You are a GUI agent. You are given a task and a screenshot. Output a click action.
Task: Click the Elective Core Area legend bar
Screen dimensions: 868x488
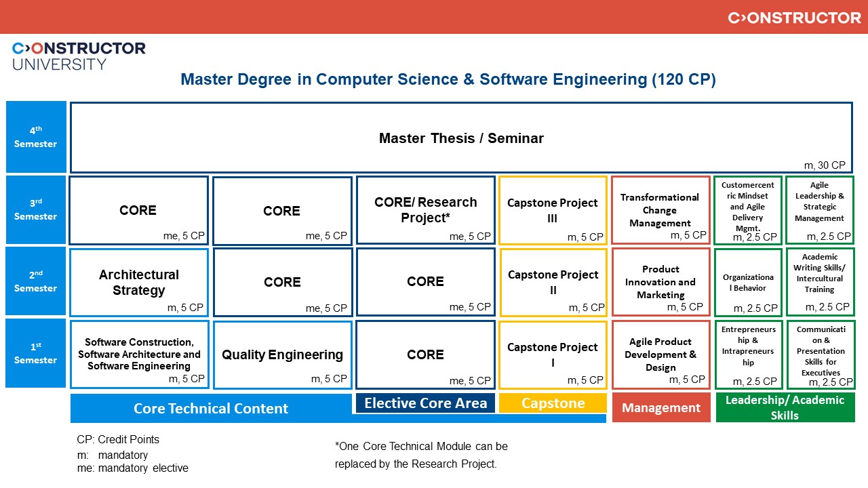coord(425,403)
